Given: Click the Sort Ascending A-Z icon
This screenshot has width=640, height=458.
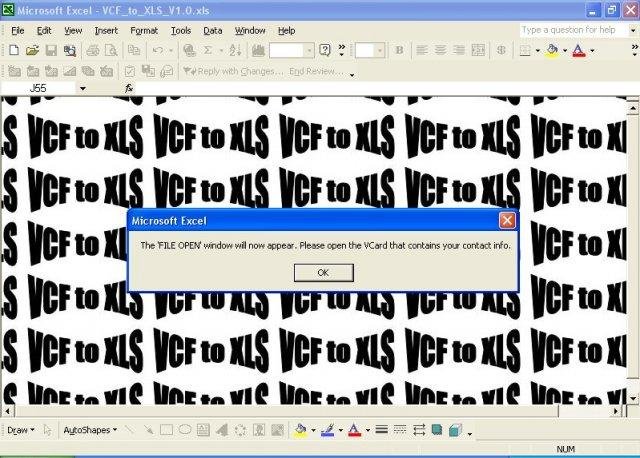Looking at the screenshot, I should [x=236, y=50].
